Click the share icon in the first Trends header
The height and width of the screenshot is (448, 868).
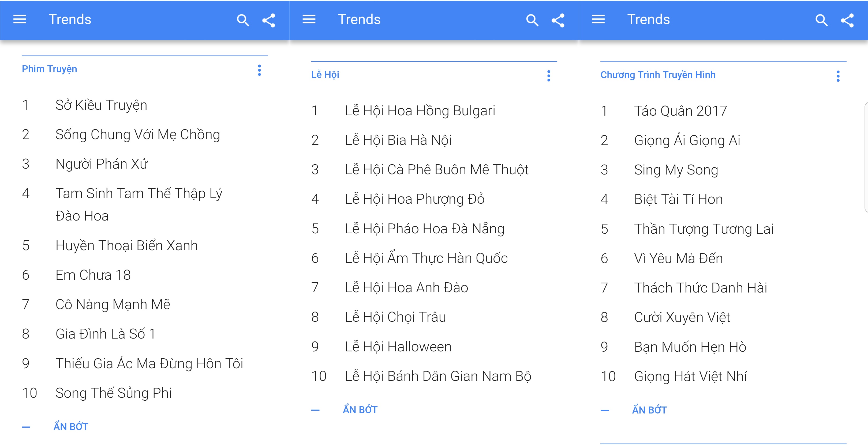(268, 20)
